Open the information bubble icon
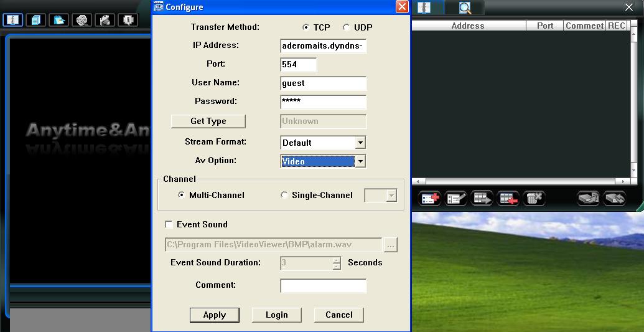 coord(128,20)
